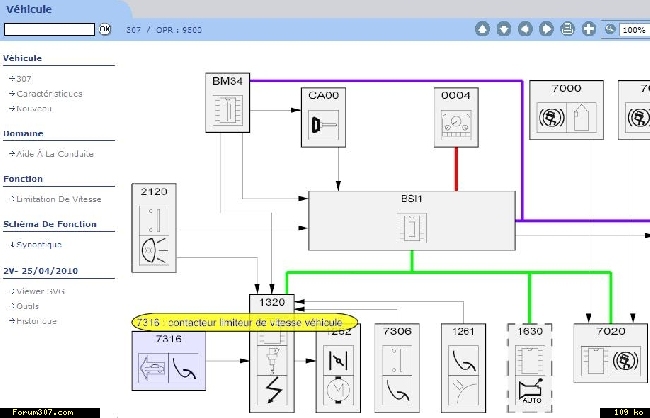This screenshot has height=418, width=650.
Task: Select the 7000 component block
Action: click(567, 110)
